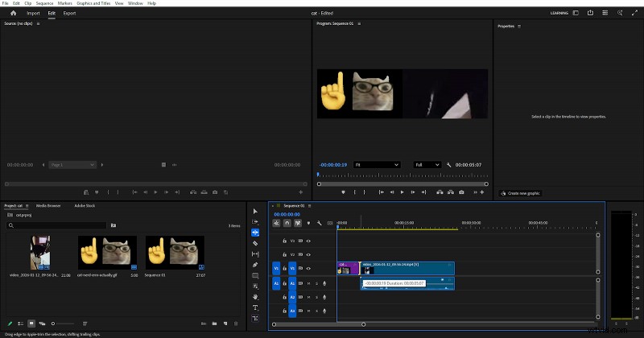This screenshot has height=338, width=644.
Task: Click Create new graphic button
Action: 520,193
